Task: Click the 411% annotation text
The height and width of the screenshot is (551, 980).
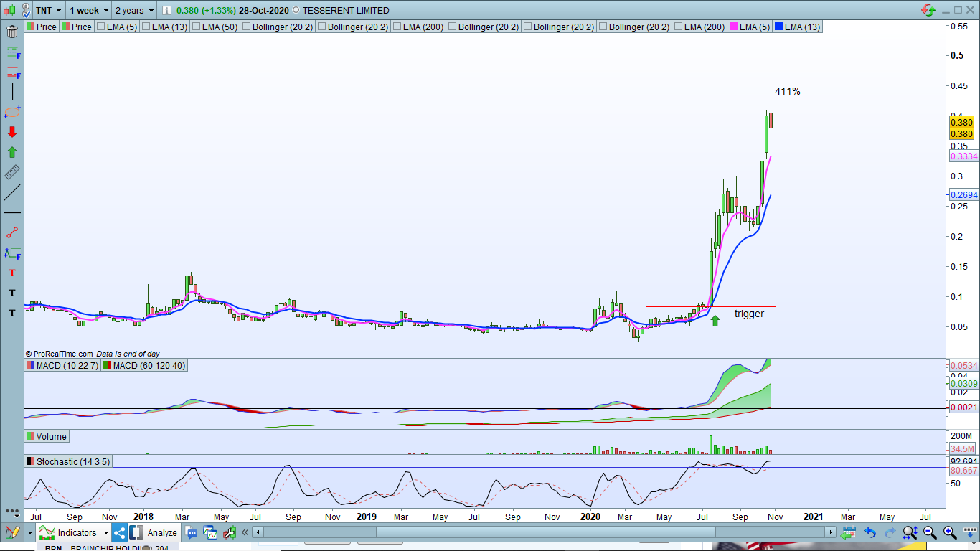Action: pyautogui.click(x=788, y=91)
